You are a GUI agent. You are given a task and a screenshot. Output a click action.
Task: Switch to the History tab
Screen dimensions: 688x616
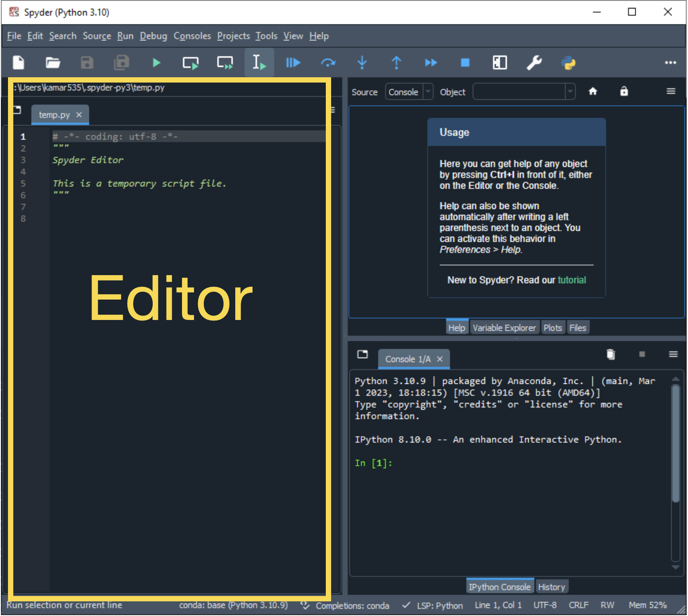552,587
